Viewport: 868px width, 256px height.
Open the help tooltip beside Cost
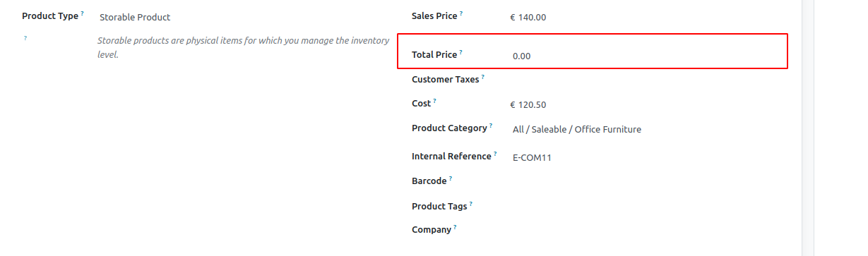click(x=435, y=101)
